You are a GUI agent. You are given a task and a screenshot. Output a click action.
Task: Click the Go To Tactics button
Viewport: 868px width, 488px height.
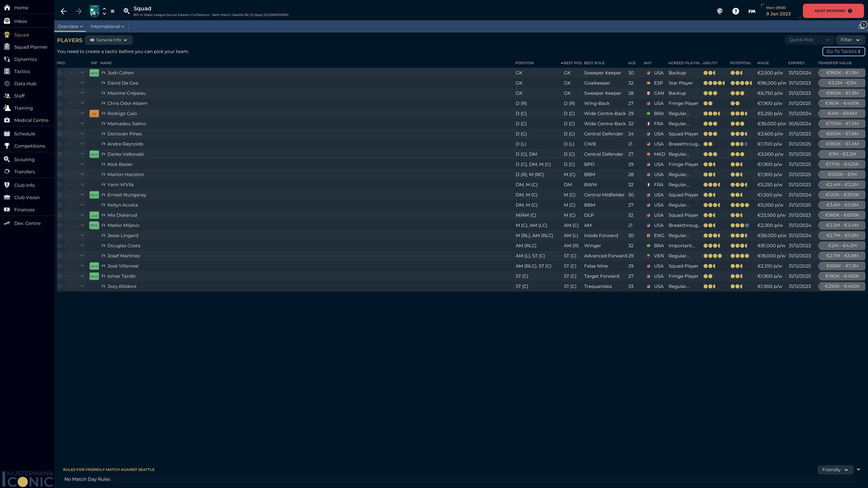[x=843, y=52]
